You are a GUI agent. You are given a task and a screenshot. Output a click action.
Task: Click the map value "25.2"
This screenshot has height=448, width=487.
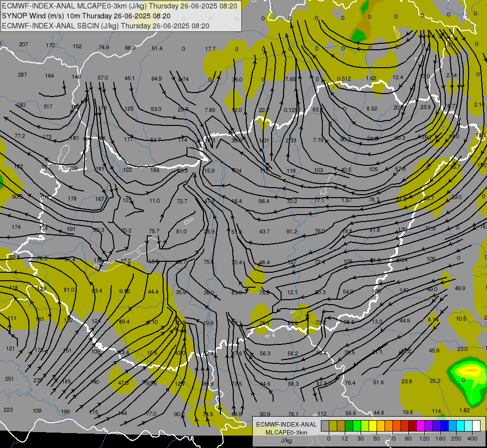(435, 381)
